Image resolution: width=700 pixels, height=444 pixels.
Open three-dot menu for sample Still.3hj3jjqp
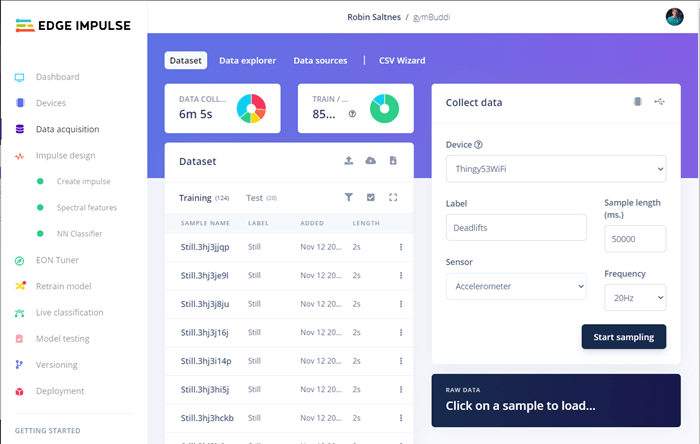point(401,247)
